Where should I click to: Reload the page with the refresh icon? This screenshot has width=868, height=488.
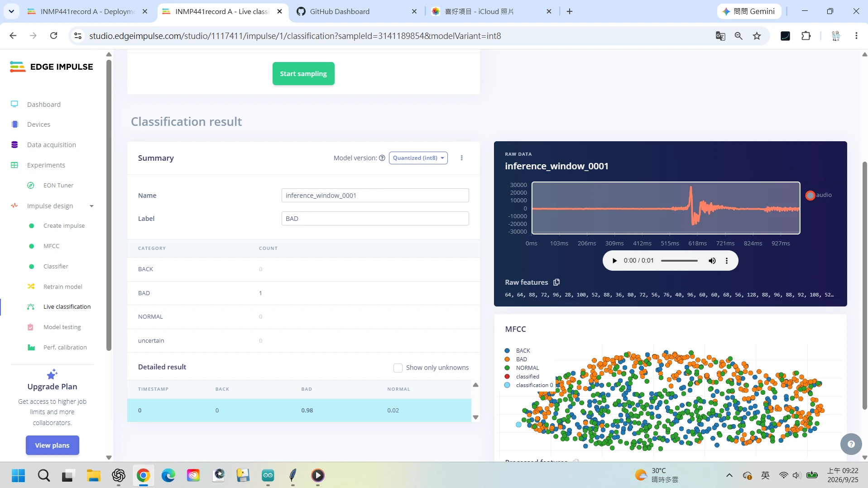coord(53,36)
